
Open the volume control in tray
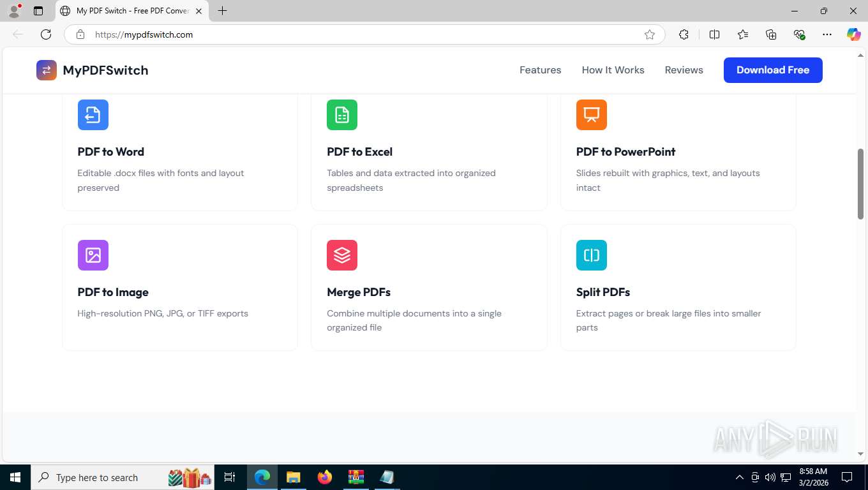point(770,477)
